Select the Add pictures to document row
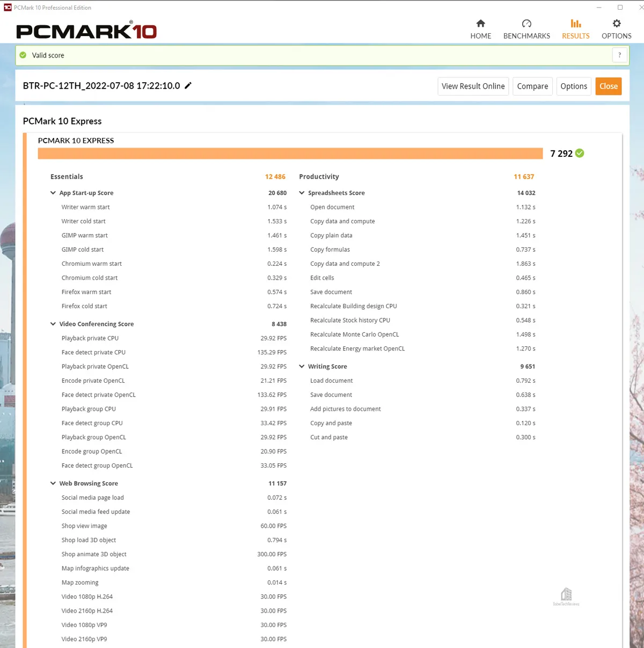Viewport: 644px width, 648px height. click(x=423, y=409)
